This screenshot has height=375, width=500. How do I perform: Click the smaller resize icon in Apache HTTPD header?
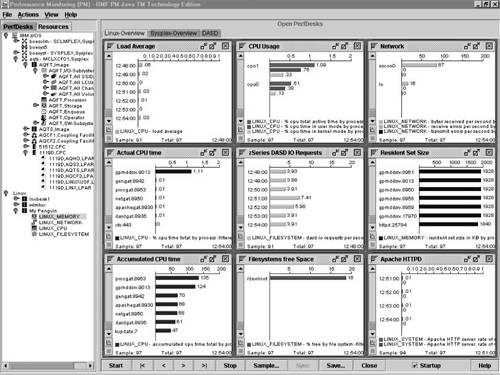[x=467, y=259]
